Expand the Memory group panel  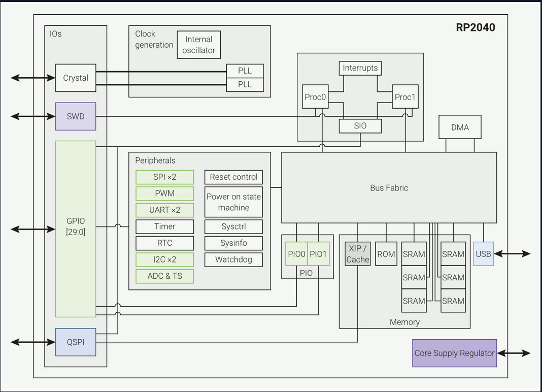coord(404,322)
